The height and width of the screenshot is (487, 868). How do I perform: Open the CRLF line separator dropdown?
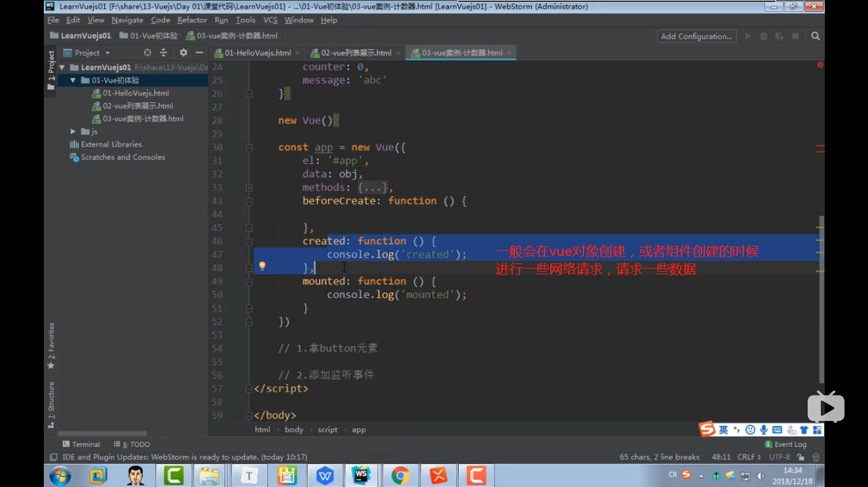click(x=749, y=457)
